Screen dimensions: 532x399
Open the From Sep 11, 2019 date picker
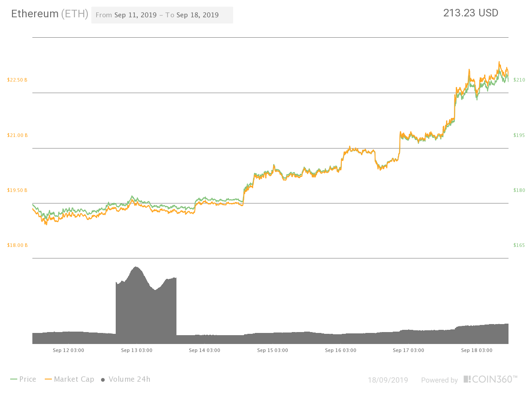[x=126, y=15]
